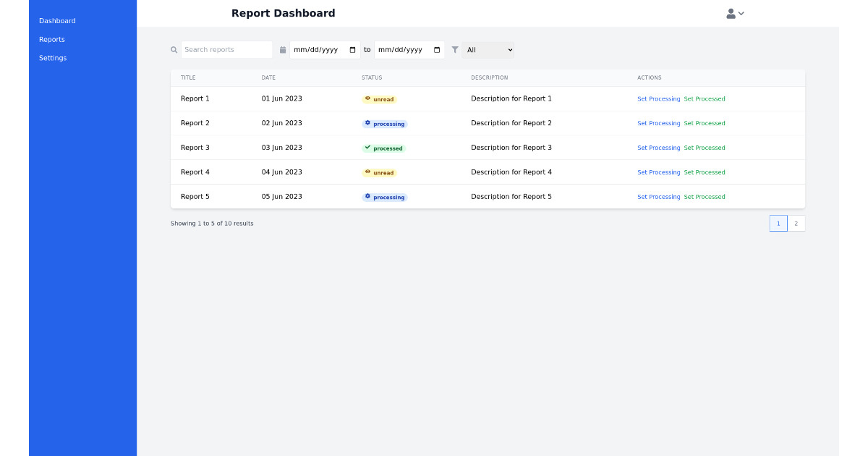This screenshot has height=456, width=868.
Task: Click the calendar icon beside the search bar
Action: coord(282,49)
